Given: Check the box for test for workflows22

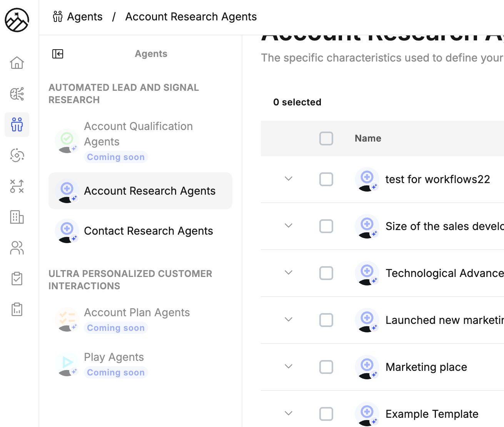Looking at the screenshot, I should coord(326,179).
